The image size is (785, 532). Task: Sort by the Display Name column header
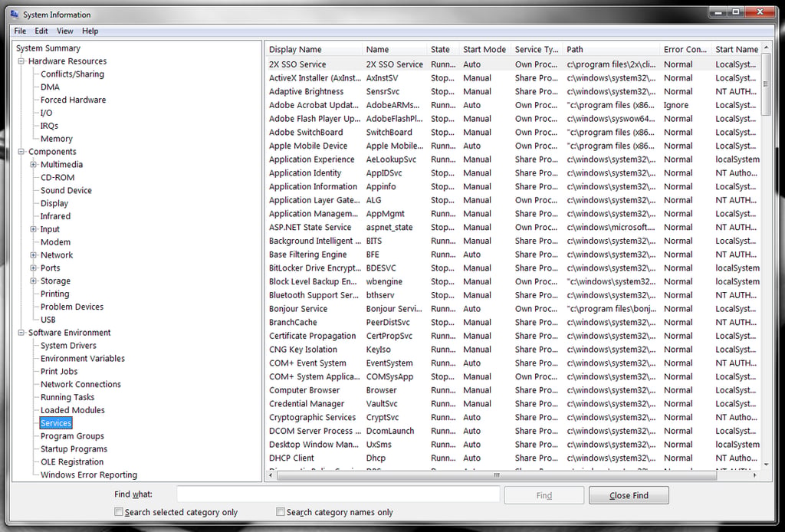coord(314,49)
